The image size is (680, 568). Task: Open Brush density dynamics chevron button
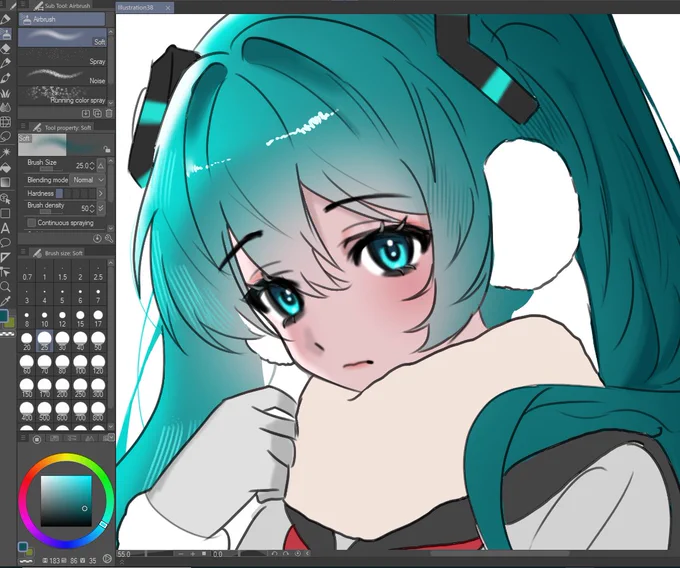click(101, 208)
